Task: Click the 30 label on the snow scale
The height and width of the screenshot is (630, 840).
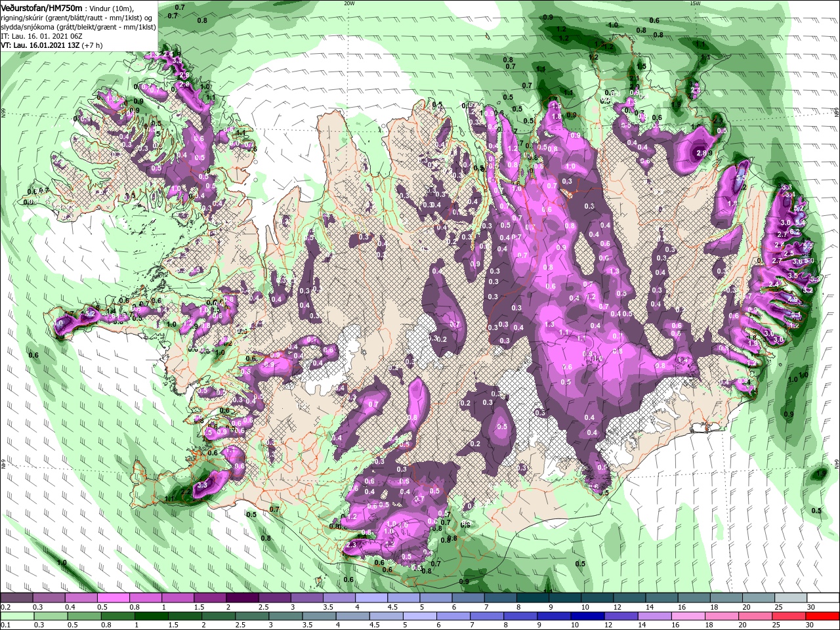Action: (x=811, y=607)
